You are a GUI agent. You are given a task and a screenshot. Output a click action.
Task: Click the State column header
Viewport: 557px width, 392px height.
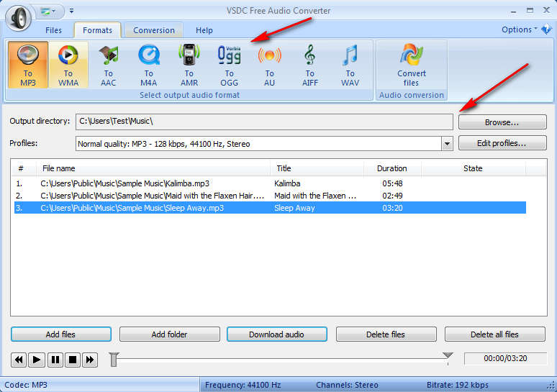[x=474, y=168]
